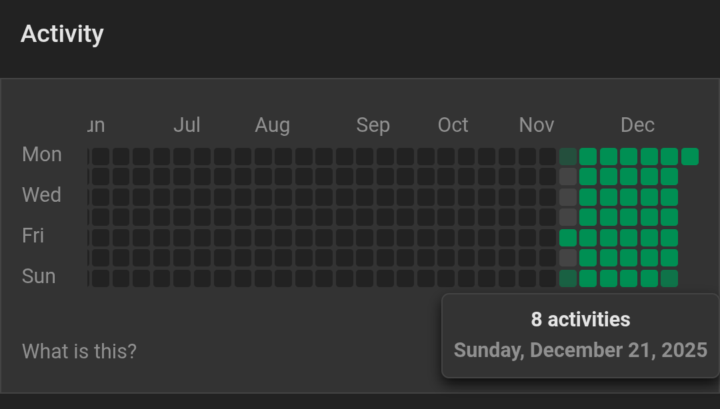Select the Sep month label
Viewport: 720px width, 409px height.
pyautogui.click(x=373, y=125)
